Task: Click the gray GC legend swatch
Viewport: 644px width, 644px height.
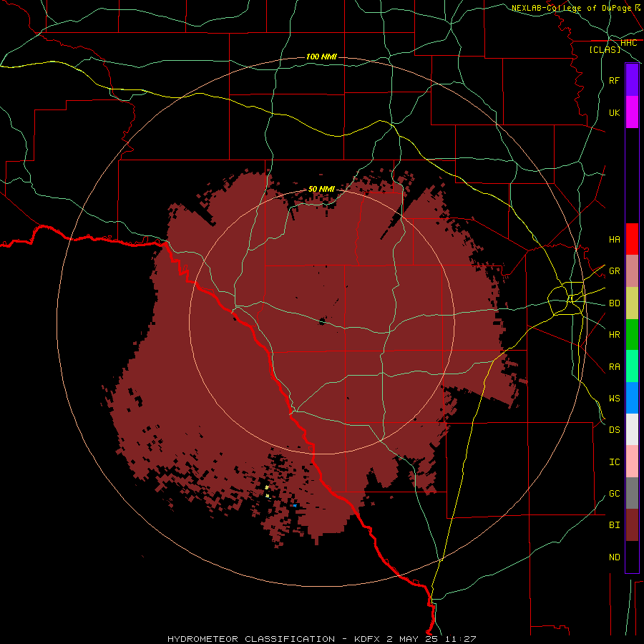Action: click(632, 493)
